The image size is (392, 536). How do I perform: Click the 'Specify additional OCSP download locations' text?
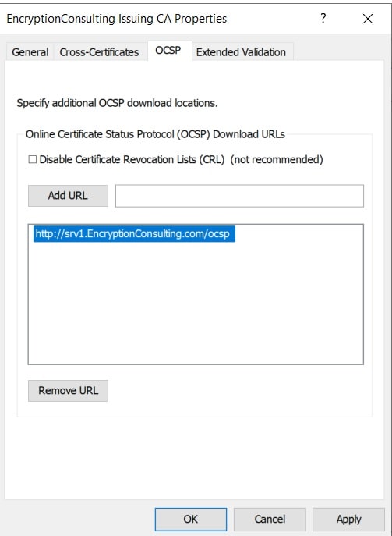point(117,103)
